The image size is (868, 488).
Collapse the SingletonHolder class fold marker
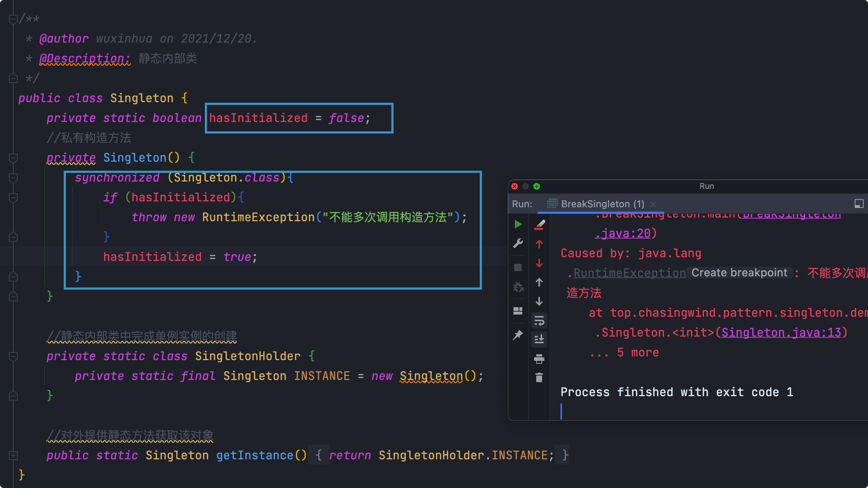[13, 356]
